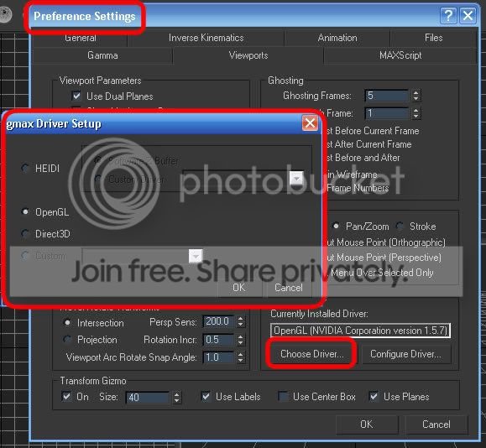Open the MAXScript tab
Viewport: 486px width, 448px height.
(400, 55)
